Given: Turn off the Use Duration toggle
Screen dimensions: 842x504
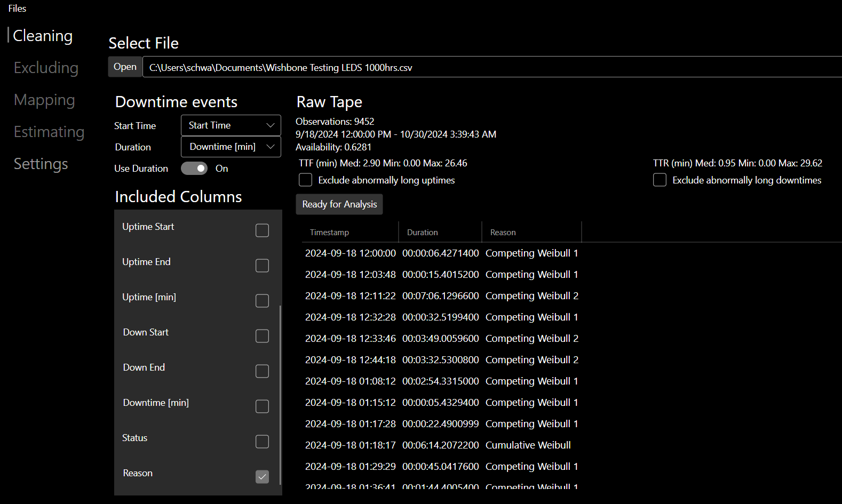Looking at the screenshot, I should click(194, 169).
